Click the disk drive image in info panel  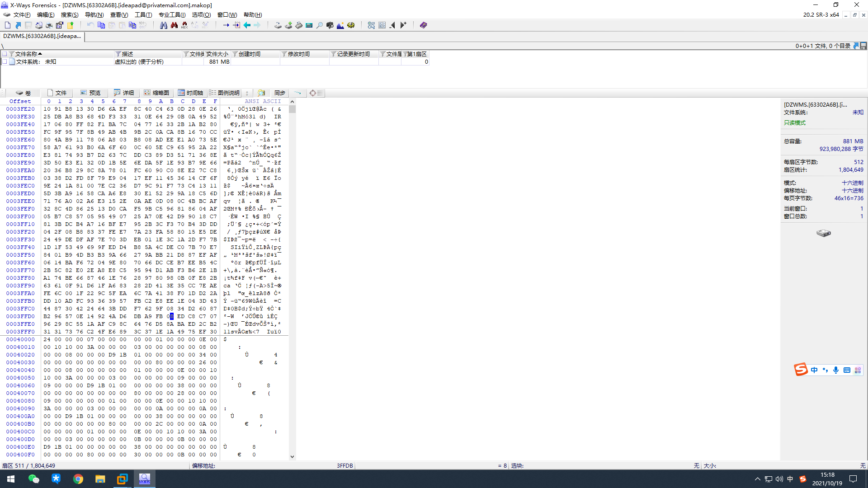pyautogui.click(x=823, y=233)
